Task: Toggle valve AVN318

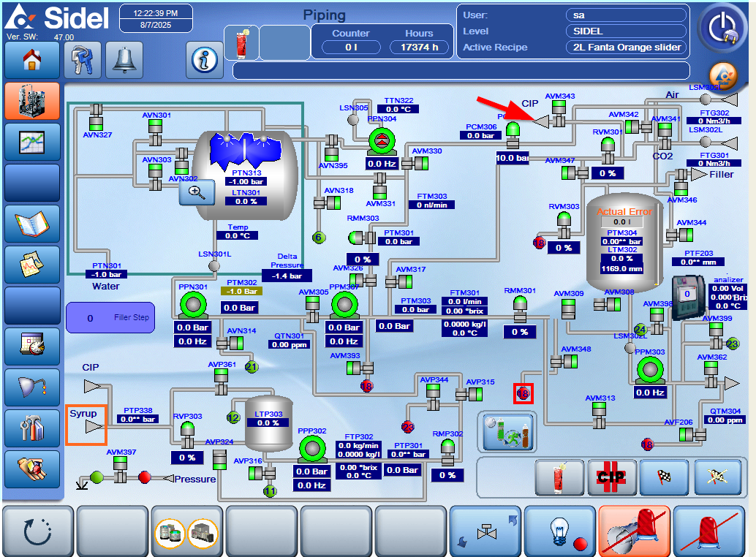Action: (328, 203)
